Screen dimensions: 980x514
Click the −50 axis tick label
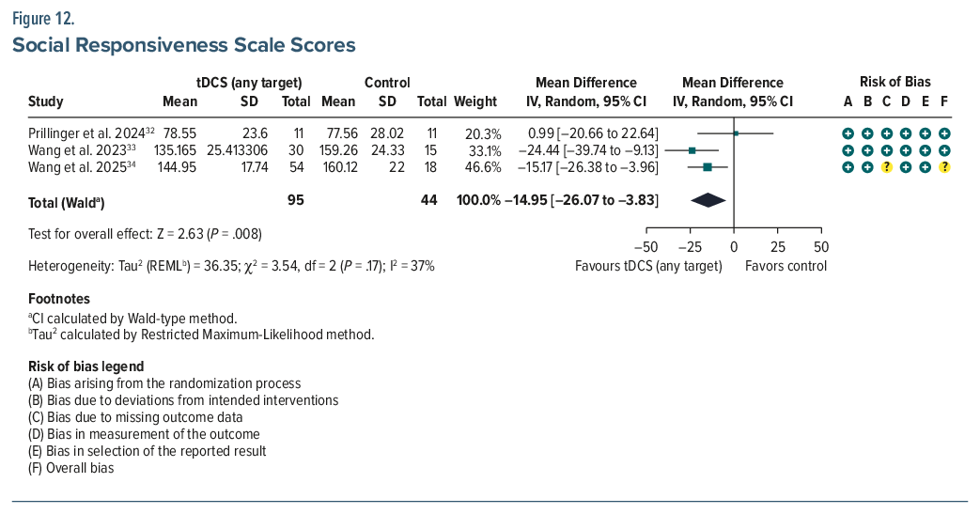[x=646, y=246]
